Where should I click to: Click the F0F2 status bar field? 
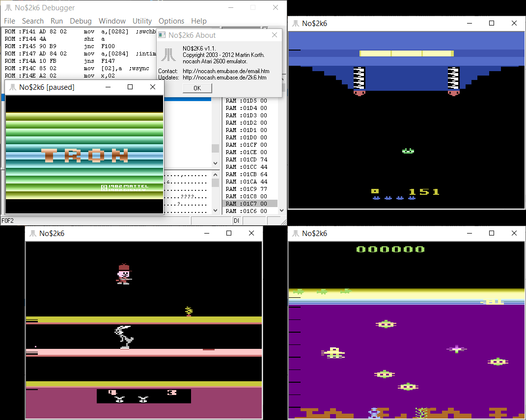coord(96,221)
